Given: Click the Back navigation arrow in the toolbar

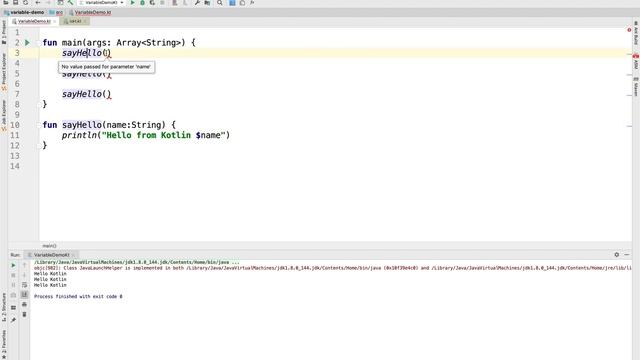Looking at the screenshot, I should pos(38,2).
